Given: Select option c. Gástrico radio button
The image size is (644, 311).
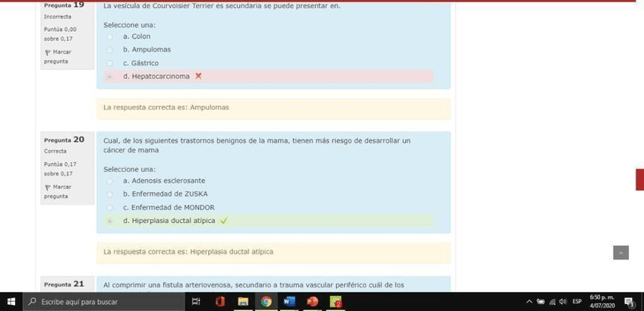Looking at the screenshot, I should coord(109,63).
